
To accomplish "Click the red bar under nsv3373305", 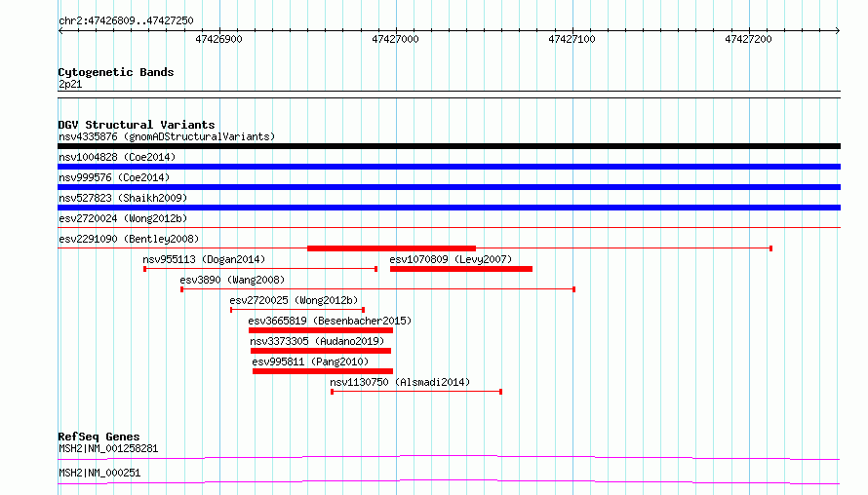I will (321, 351).
